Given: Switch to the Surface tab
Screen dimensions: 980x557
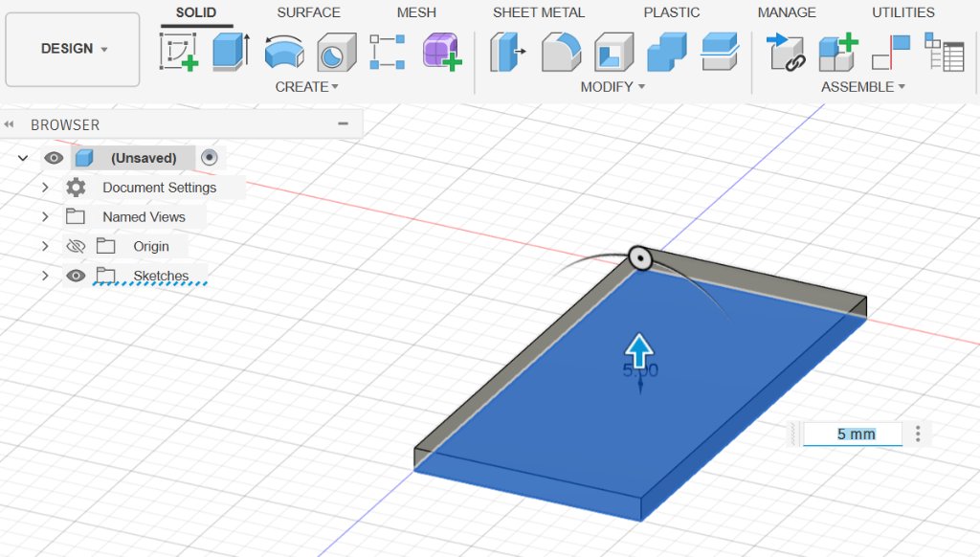Looking at the screenshot, I should pyautogui.click(x=309, y=12).
